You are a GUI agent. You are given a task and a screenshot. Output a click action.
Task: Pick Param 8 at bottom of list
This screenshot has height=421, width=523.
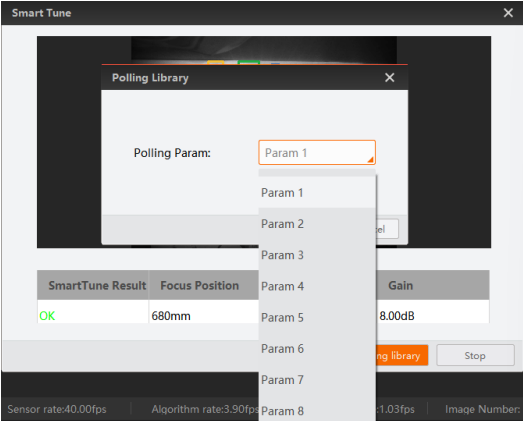coord(317,410)
